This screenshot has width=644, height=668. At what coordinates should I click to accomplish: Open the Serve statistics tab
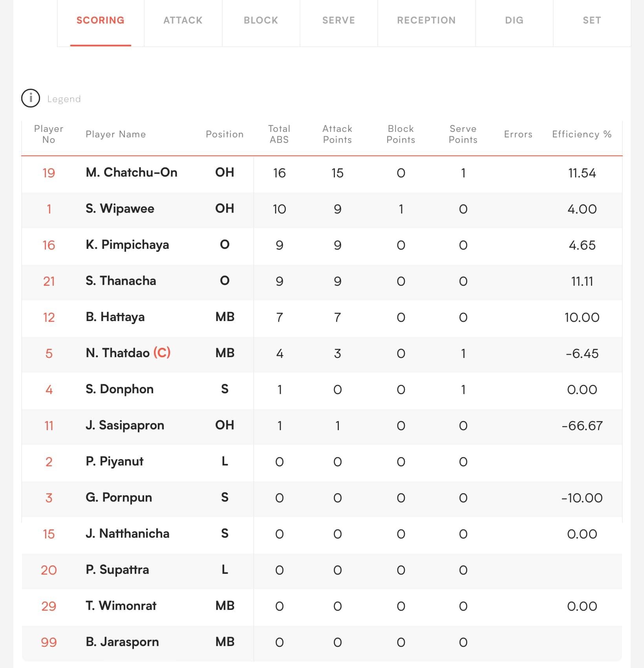pyautogui.click(x=338, y=20)
